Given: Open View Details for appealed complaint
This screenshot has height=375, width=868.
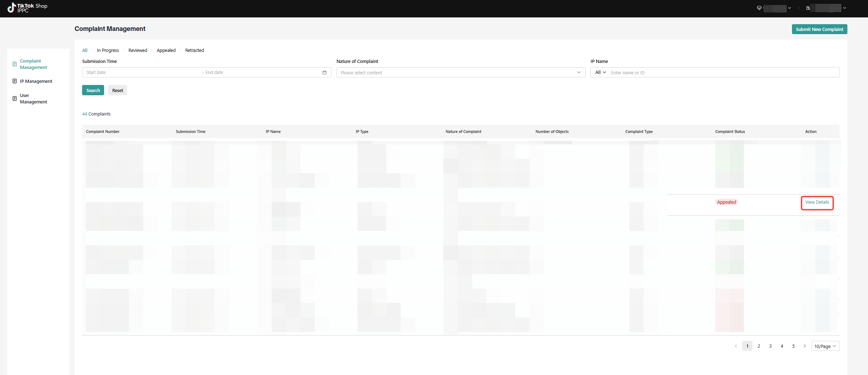Looking at the screenshot, I should point(817,202).
